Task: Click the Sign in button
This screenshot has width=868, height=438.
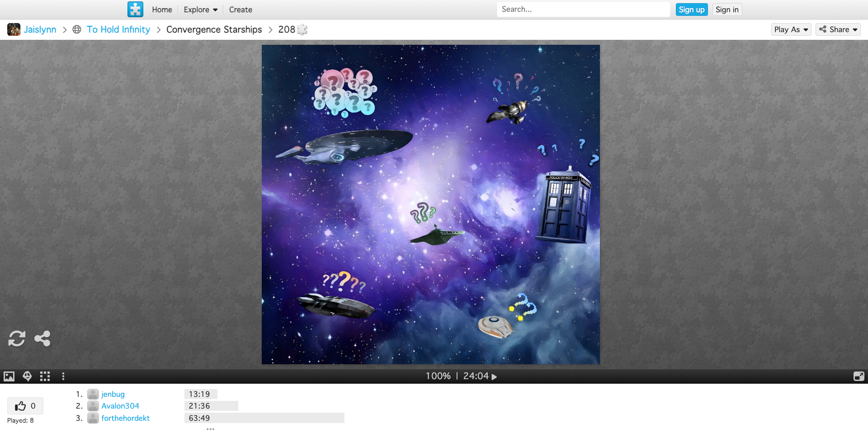Action: tap(727, 10)
